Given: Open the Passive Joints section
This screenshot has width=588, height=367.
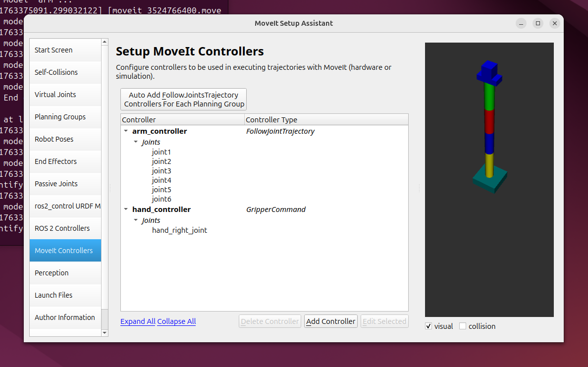Looking at the screenshot, I should click(x=65, y=184).
